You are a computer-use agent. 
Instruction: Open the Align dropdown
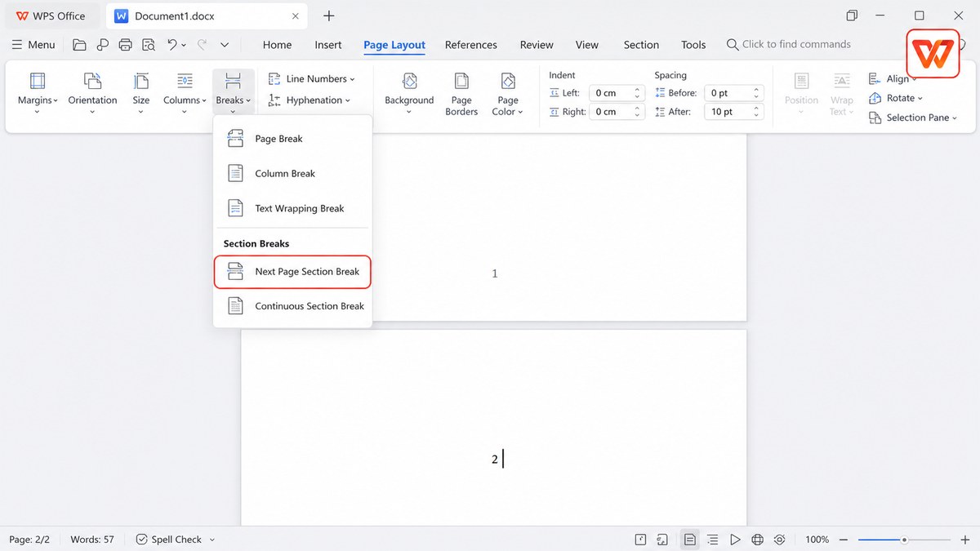(893, 78)
